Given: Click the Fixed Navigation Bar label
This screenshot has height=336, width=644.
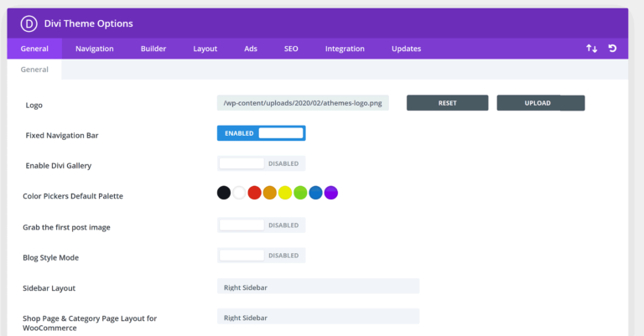Looking at the screenshot, I should coord(62,136).
